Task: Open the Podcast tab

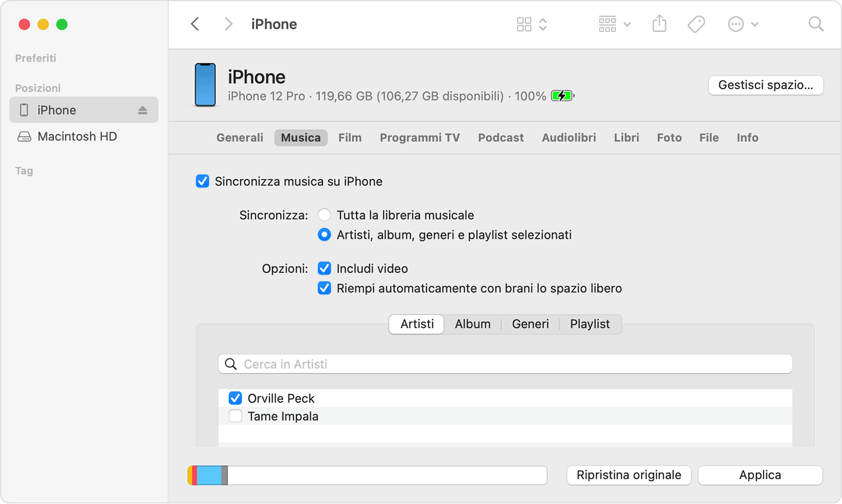Action: (x=501, y=138)
